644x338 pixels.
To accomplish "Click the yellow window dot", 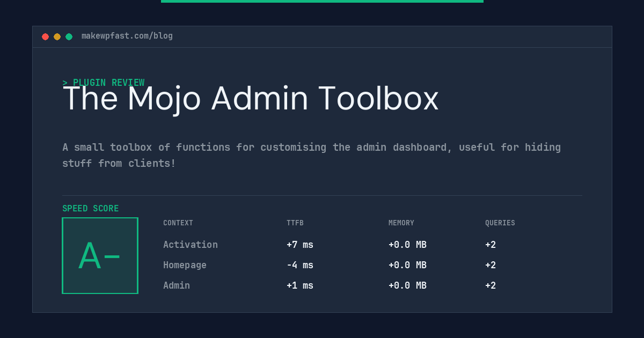I will point(57,36).
